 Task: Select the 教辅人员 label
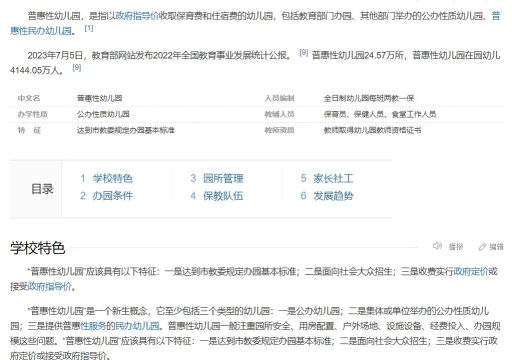(280, 114)
